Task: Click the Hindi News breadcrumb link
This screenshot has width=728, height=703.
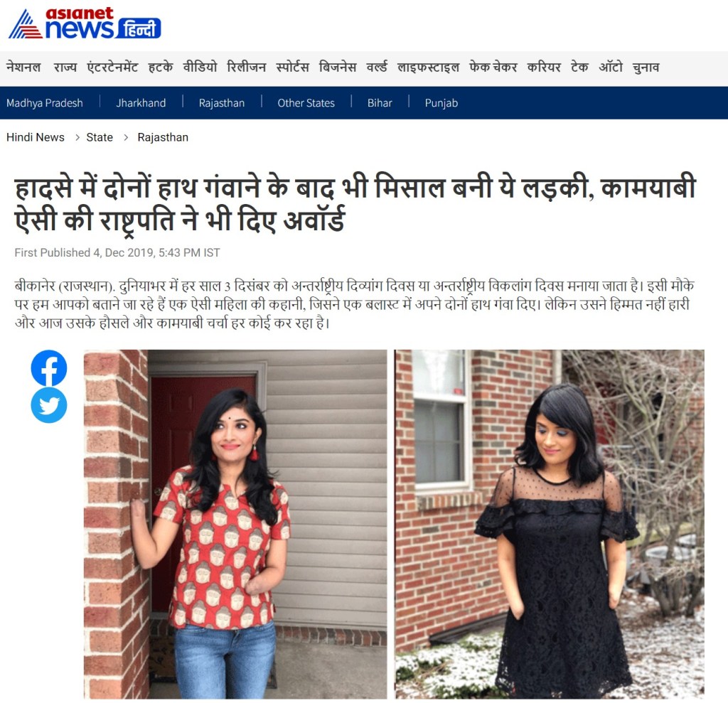Action: [36, 137]
